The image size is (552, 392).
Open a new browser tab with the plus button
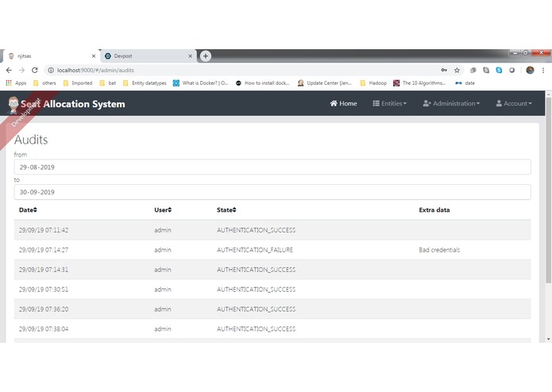pyautogui.click(x=206, y=56)
